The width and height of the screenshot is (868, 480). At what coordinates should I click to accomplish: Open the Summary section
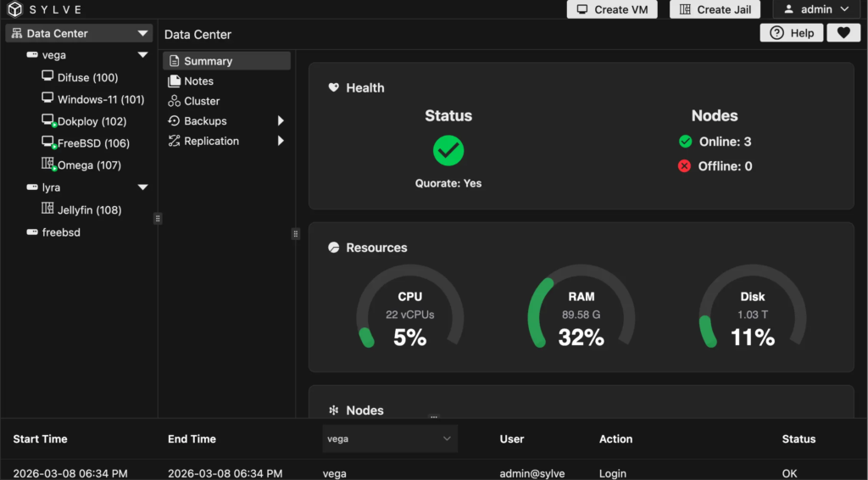coord(226,61)
